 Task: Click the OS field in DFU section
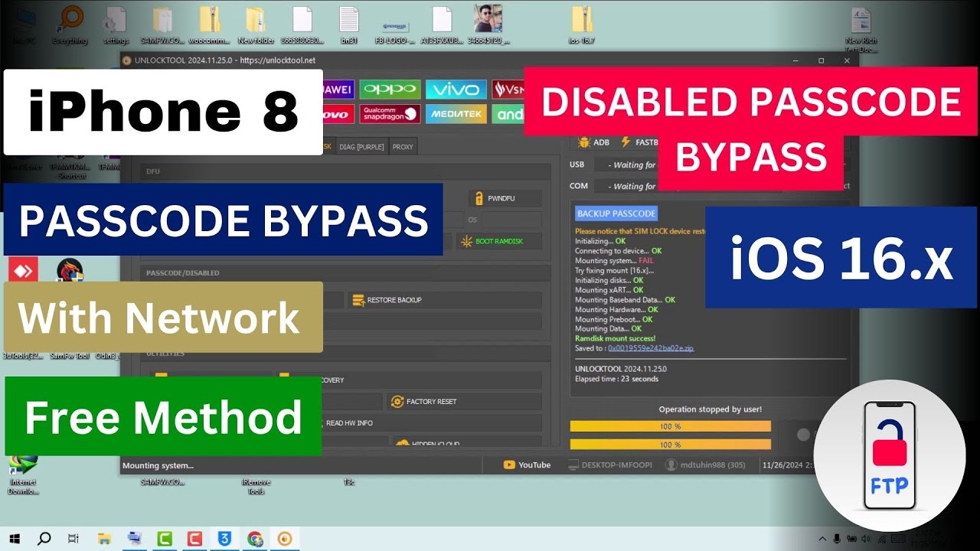511,220
